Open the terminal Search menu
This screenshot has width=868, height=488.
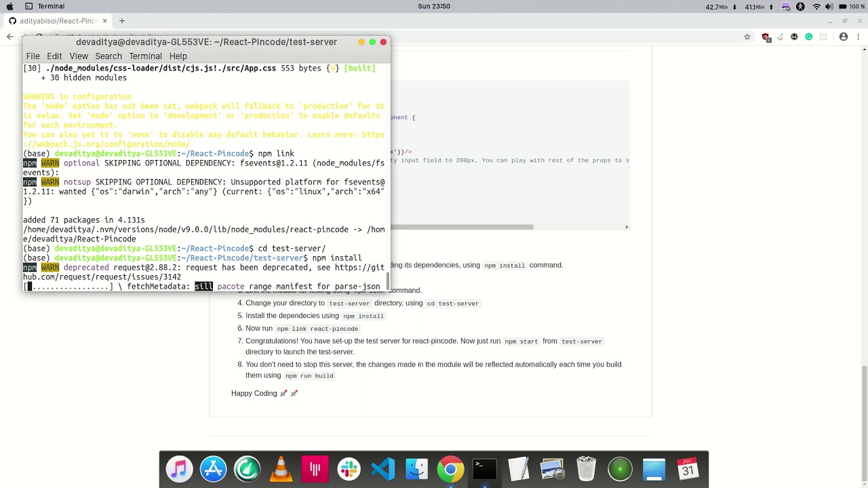(x=108, y=56)
